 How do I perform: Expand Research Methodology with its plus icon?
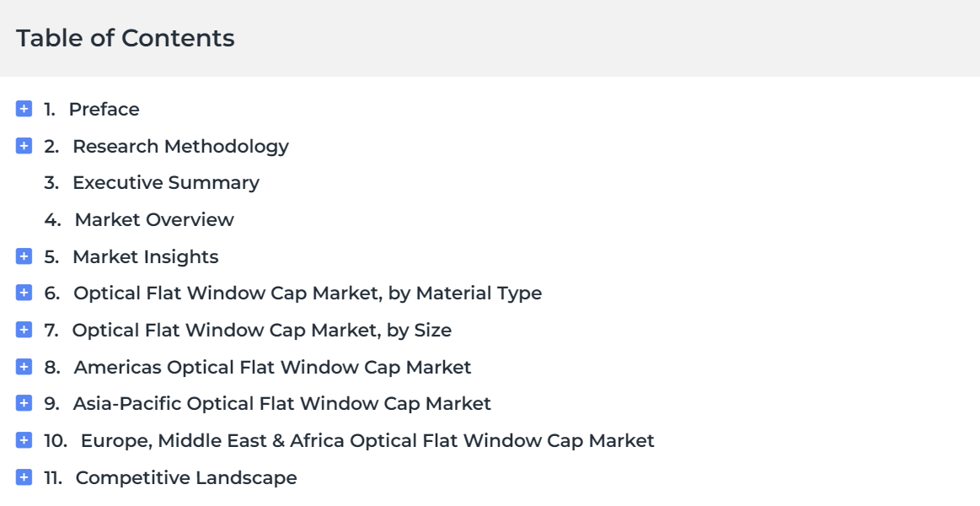tap(24, 146)
